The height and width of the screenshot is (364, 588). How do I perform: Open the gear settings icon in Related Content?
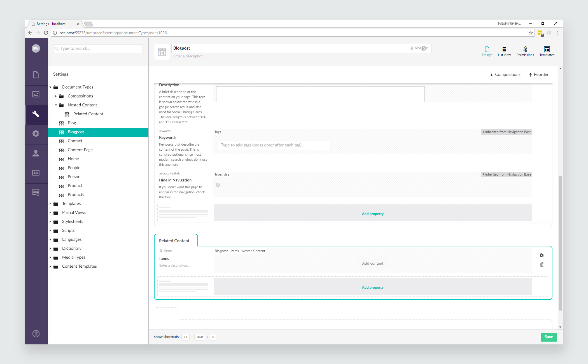[x=542, y=255]
